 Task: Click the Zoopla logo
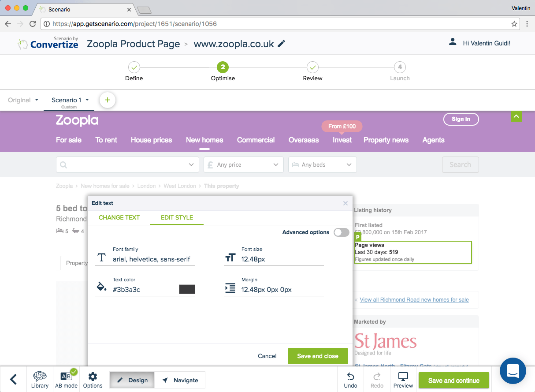pyautogui.click(x=77, y=120)
